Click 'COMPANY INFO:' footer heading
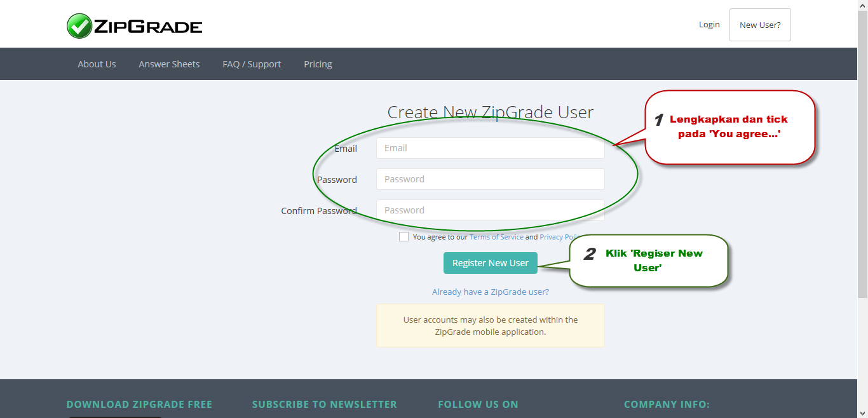868x418 pixels. click(667, 405)
